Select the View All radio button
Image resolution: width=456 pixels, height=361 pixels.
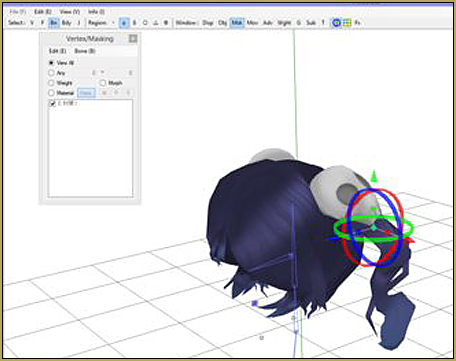point(51,63)
